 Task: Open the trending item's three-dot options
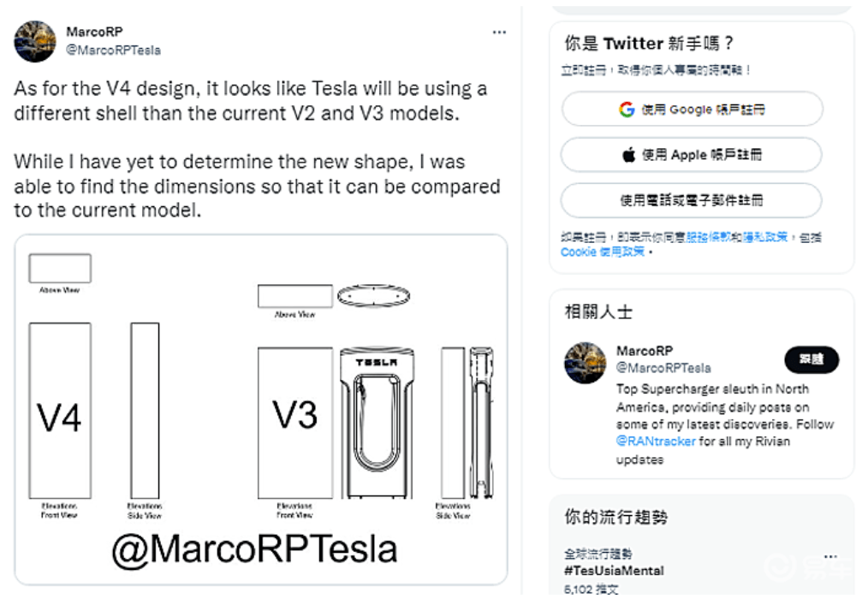pos(830,556)
